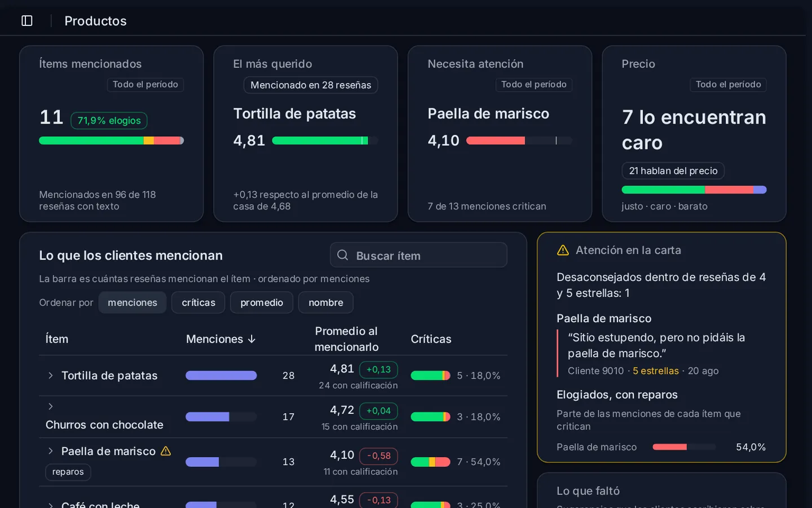This screenshot has height=508, width=812.
Task: Click the Paella de marisco 4,10 rating bar in card
Action: [x=519, y=141]
